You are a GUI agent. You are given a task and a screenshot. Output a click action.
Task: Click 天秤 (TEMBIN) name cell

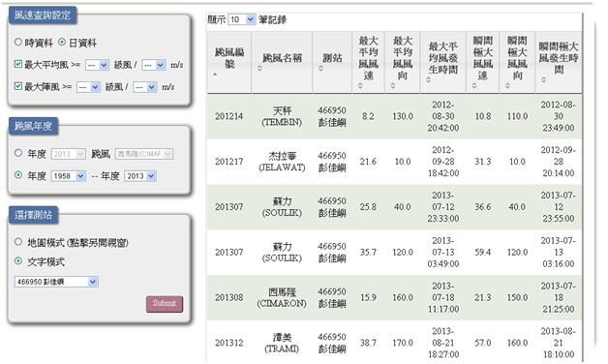(x=282, y=116)
